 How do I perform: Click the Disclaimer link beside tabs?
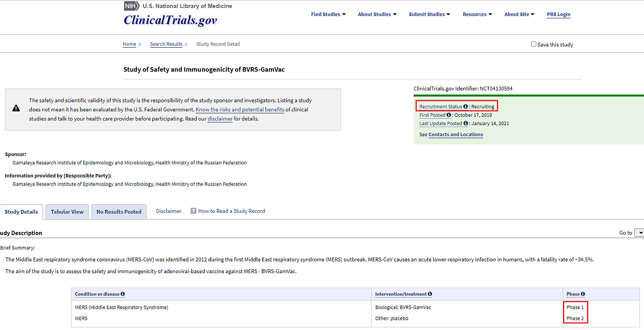[169, 211]
